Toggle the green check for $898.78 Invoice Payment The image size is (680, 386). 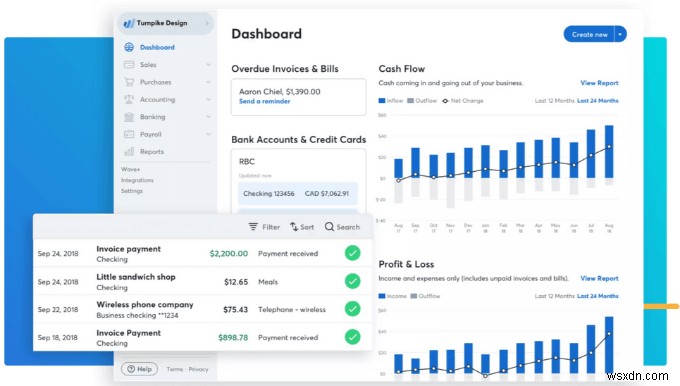click(x=353, y=337)
